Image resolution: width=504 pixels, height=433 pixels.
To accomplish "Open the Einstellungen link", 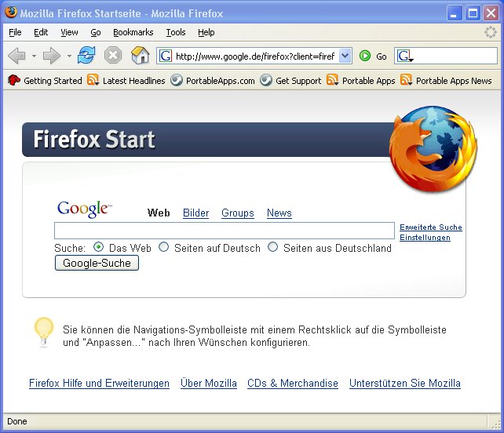I will [425, 238].
